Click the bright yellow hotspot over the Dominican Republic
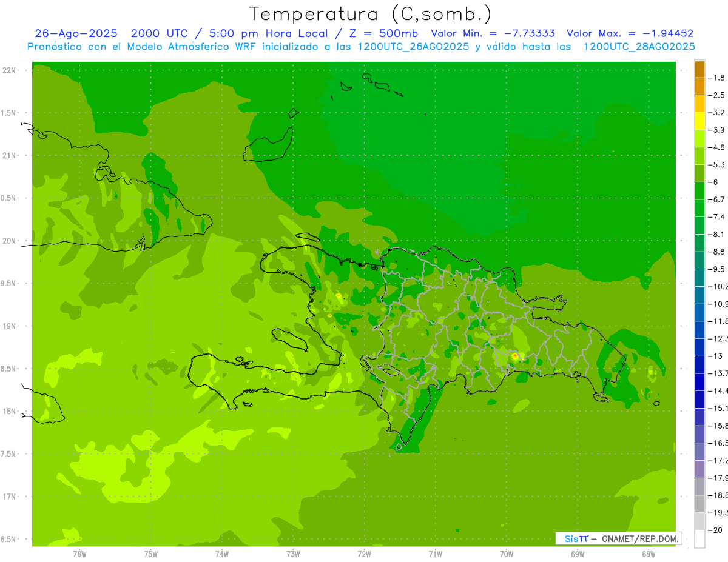The image size is (728, 562). [514, 356]
